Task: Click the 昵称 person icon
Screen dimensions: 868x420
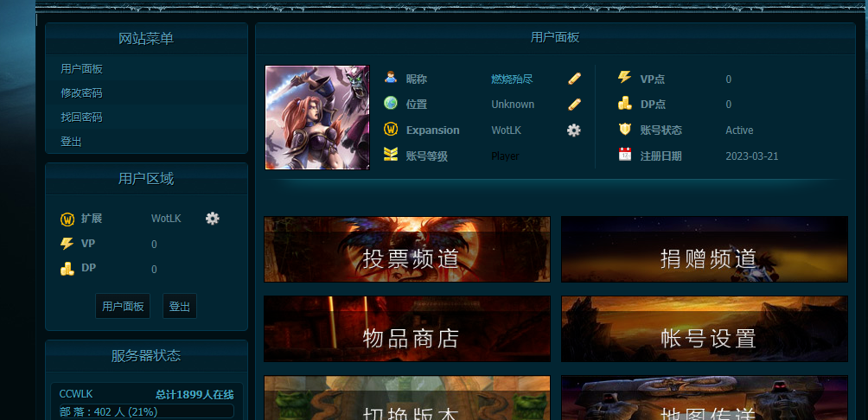Action: [x=391, y=78]
